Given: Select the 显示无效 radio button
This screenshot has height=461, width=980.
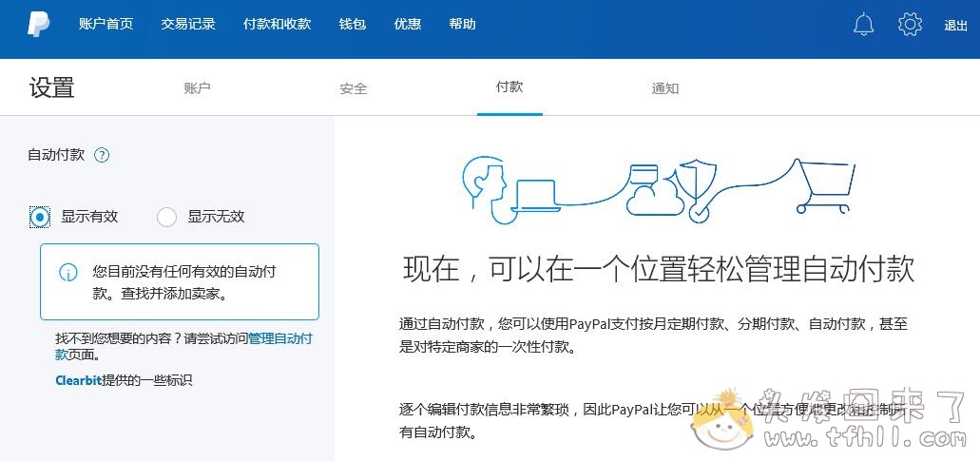Looking at the screenshot, I should coord(166,218).
